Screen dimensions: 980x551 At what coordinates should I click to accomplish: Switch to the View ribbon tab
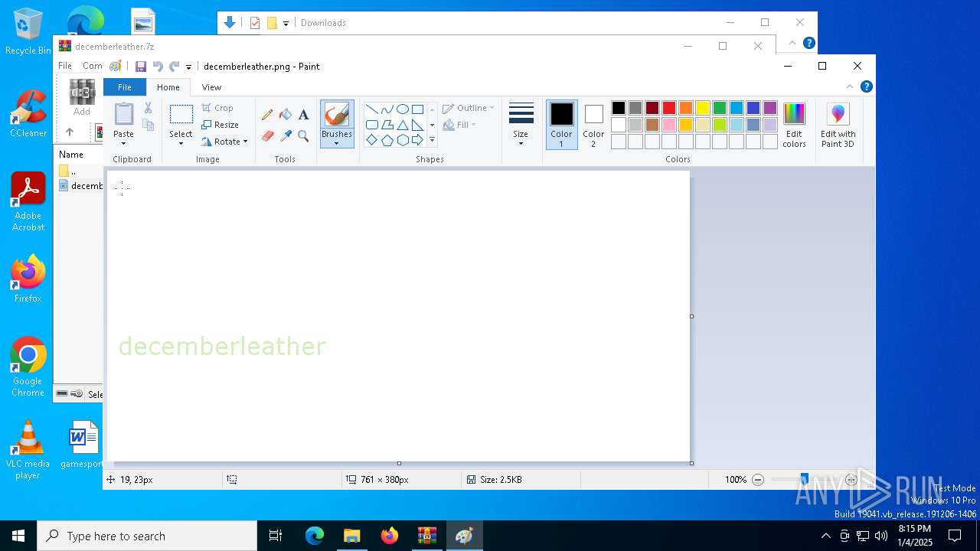pos(211,87)
